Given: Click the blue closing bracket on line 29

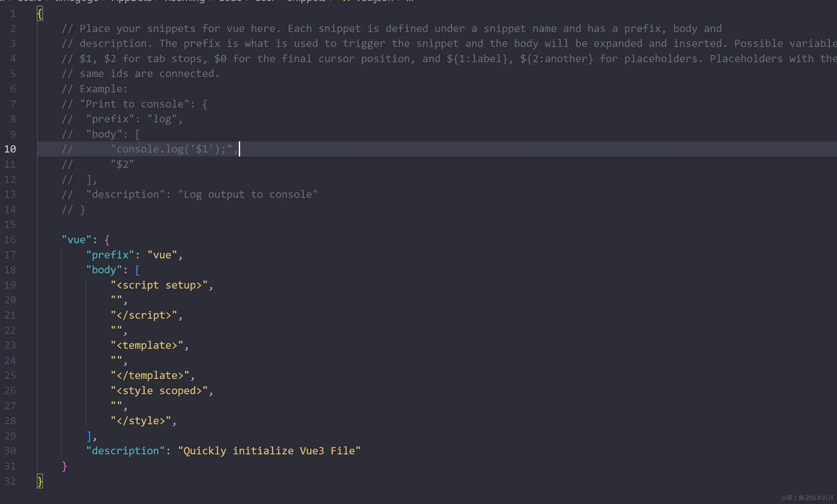Looking at the screenshot, I should (x=89, y=436).
